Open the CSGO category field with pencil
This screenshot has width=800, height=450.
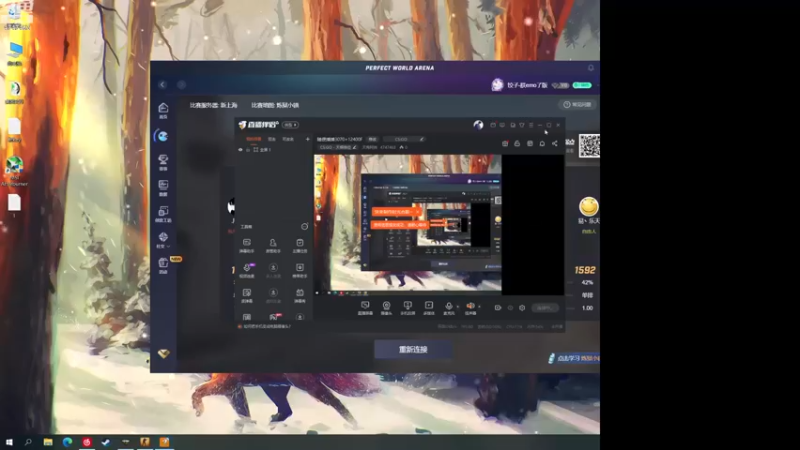(404, 139)
